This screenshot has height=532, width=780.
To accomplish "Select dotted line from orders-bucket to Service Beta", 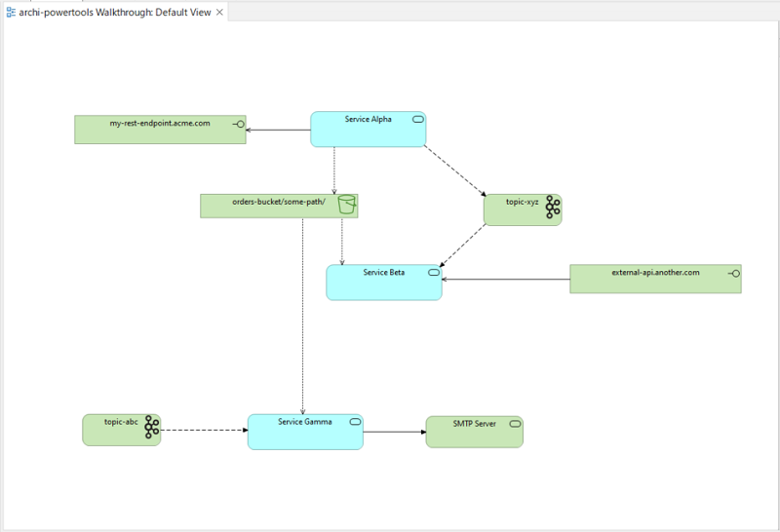I will [x=342, y=241].
